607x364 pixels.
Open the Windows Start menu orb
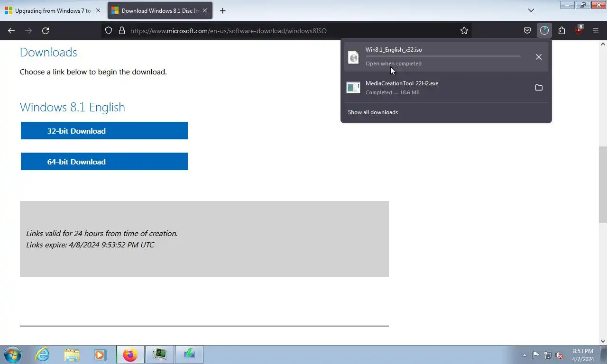[x=12, y=355]
